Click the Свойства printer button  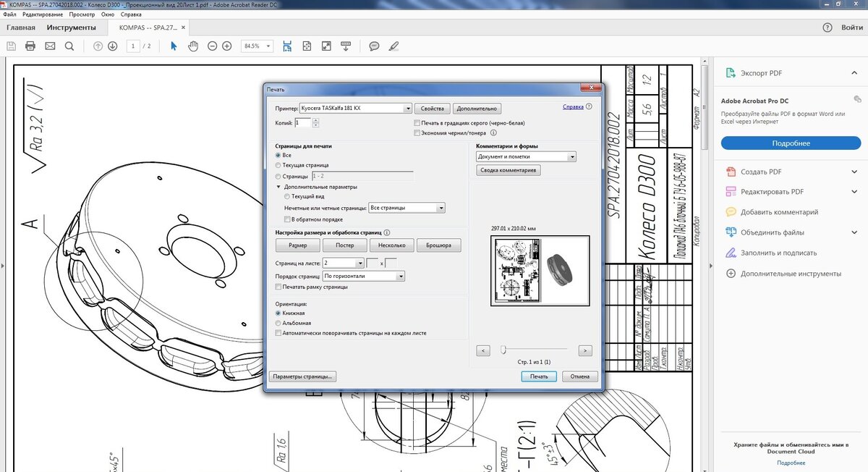(x=433, y=109)
